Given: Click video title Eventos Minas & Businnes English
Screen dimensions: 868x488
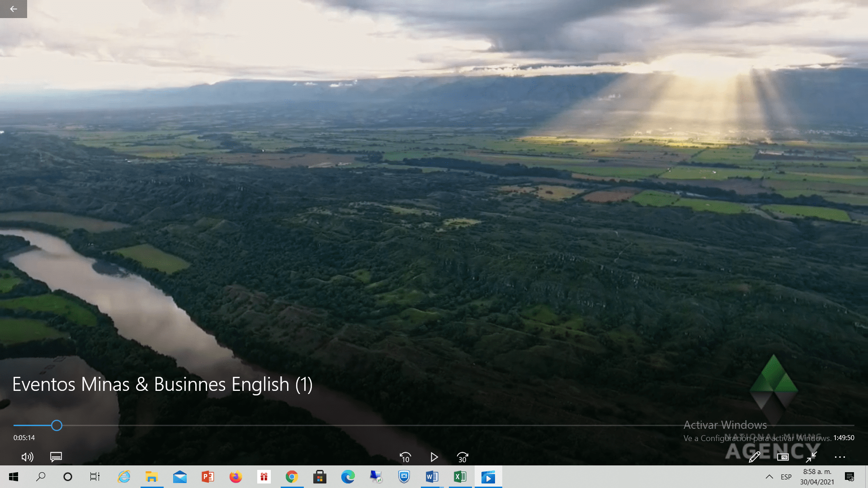Looking at the screenshot, I should tap(162, 385).
